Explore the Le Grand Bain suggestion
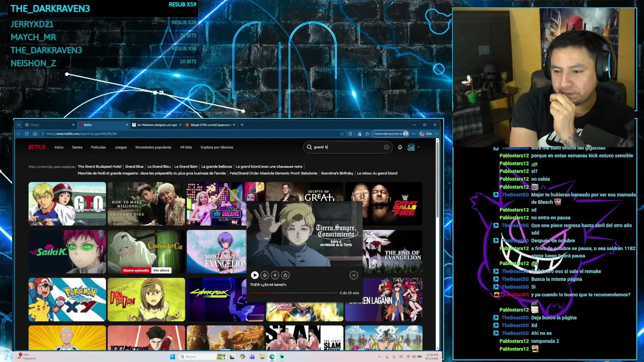This screenshot has height=362, width=644. [186, 166]
